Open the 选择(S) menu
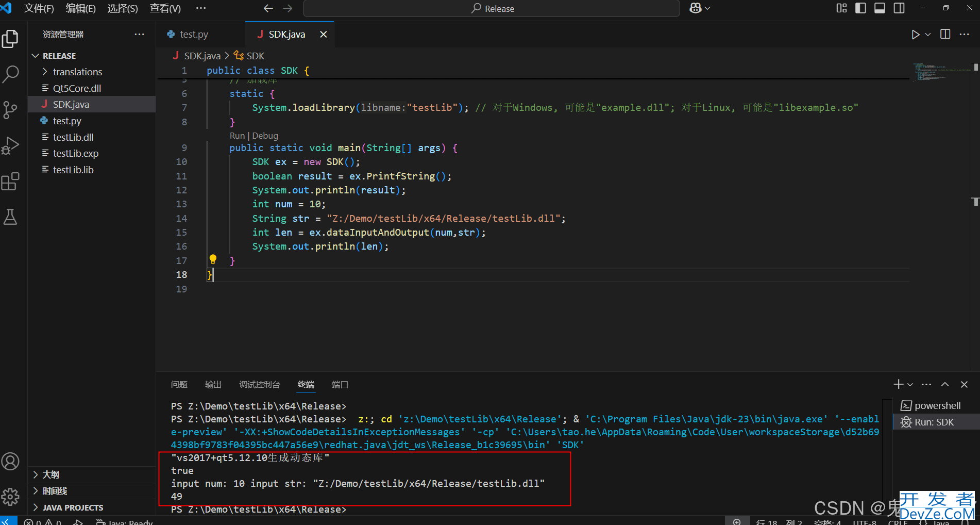 (123, 8)
